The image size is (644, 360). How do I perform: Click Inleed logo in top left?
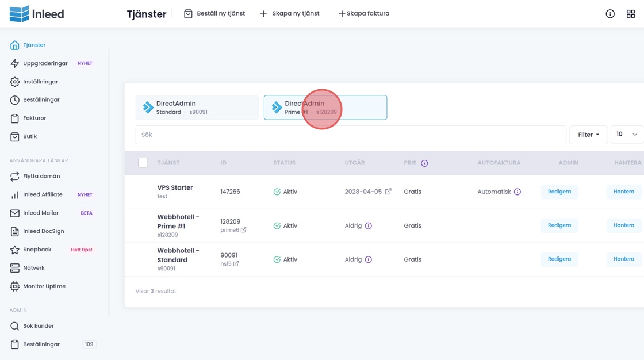pos(37,14)
